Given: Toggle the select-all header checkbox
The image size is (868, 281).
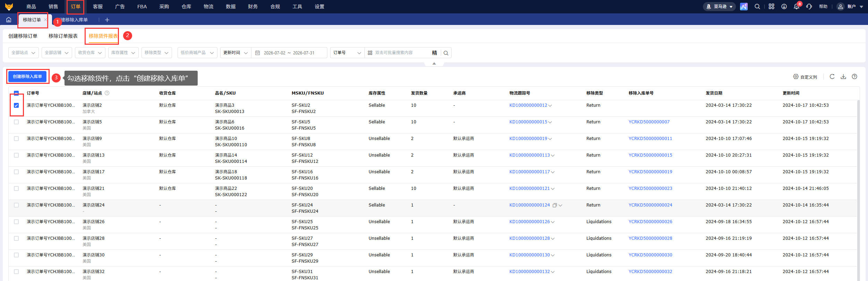Looking at the screenshot, I should pos(16,93).
